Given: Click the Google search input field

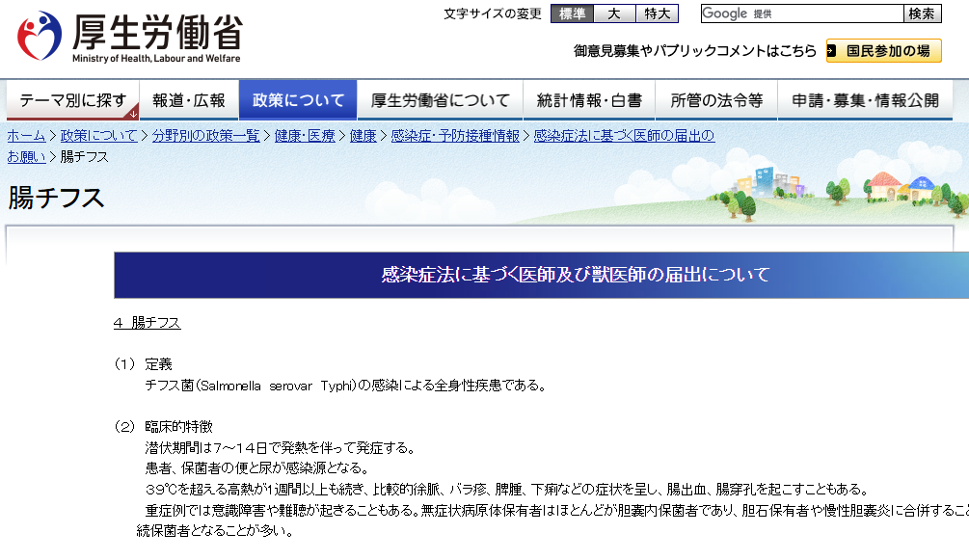Looking at the screenshot, I should pyautogui.click(x=800, y=13).
